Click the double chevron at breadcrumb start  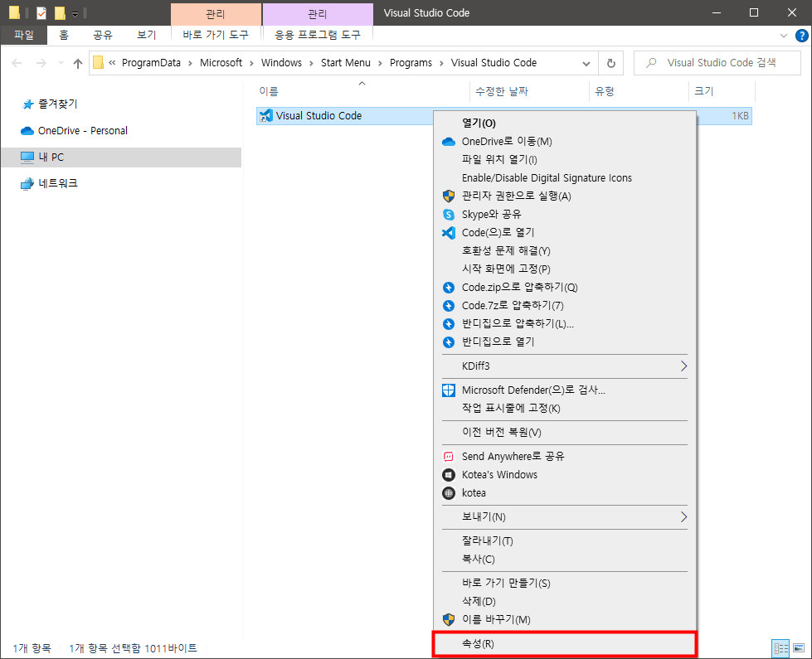112,63
